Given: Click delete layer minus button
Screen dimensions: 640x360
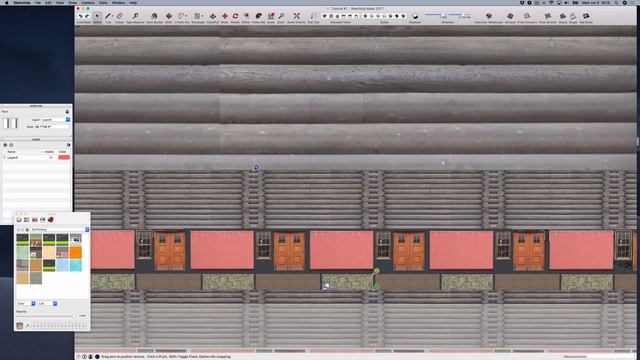Looking at the screenshot, I should click(x=11, y=145).
